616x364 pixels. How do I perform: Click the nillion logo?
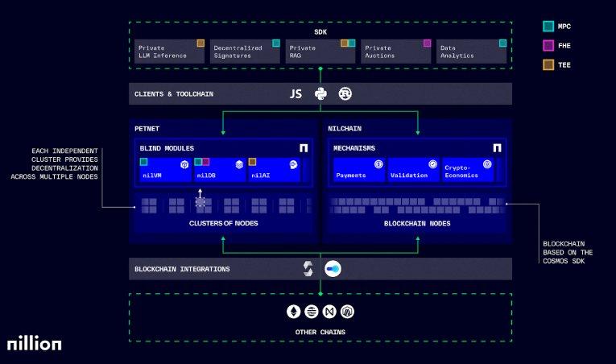35,343
